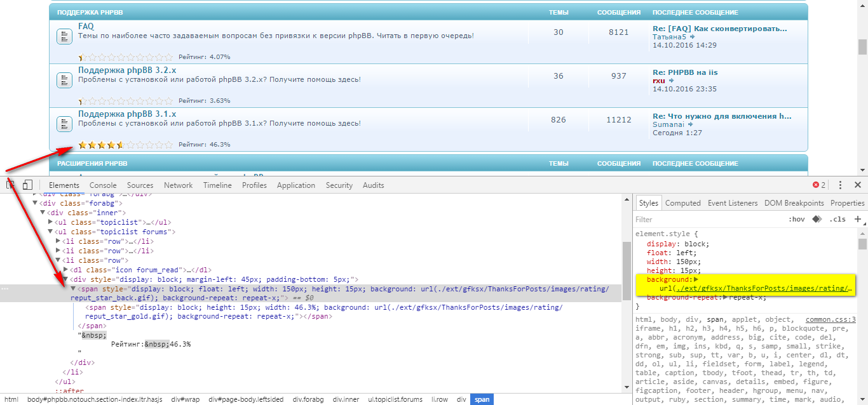The width and height of the screenshot is (868, 405).
Task: Open the Profiles tab
Action: point(254,185)
